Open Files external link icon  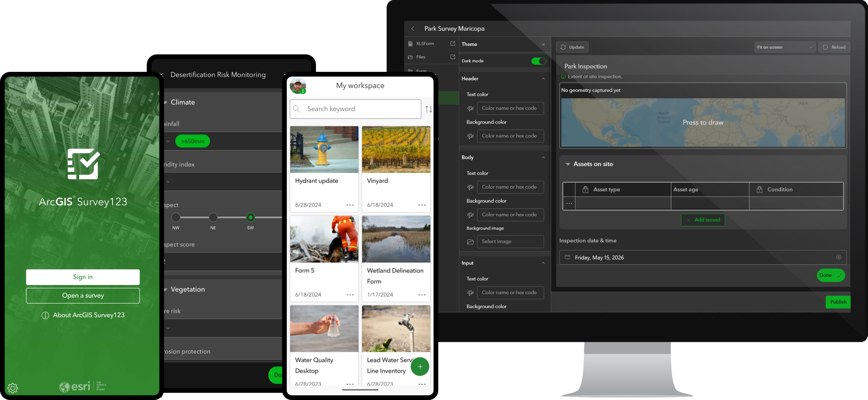[453, 57]
